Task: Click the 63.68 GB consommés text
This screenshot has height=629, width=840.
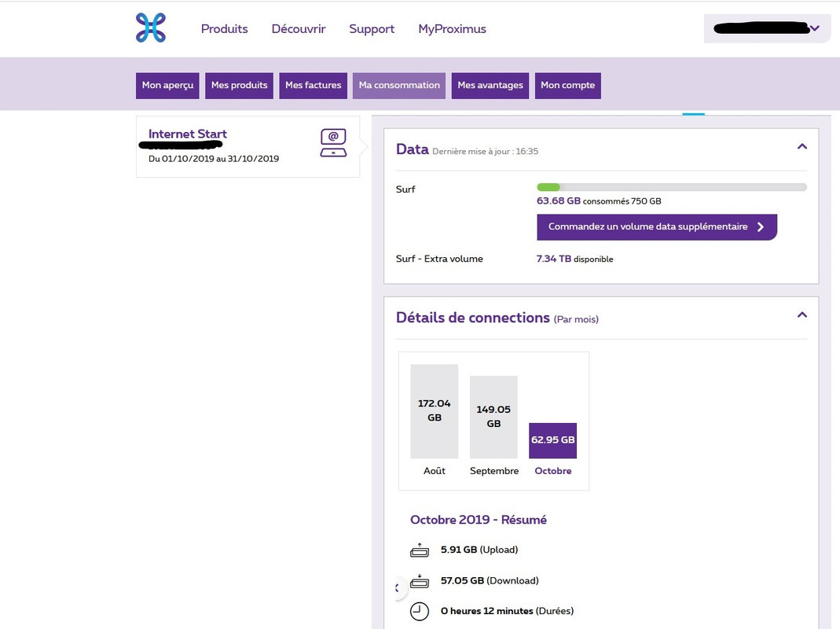Action: [x=599, y=201]
